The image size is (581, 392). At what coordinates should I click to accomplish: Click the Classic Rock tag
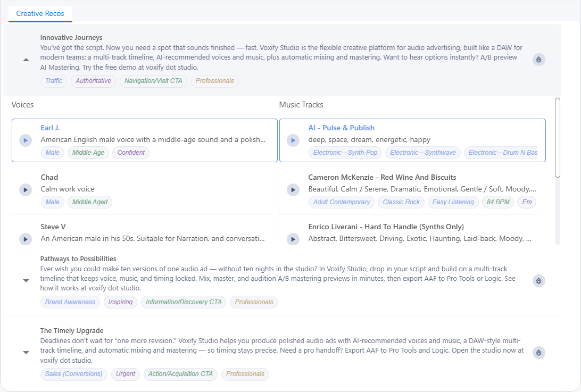401,202
